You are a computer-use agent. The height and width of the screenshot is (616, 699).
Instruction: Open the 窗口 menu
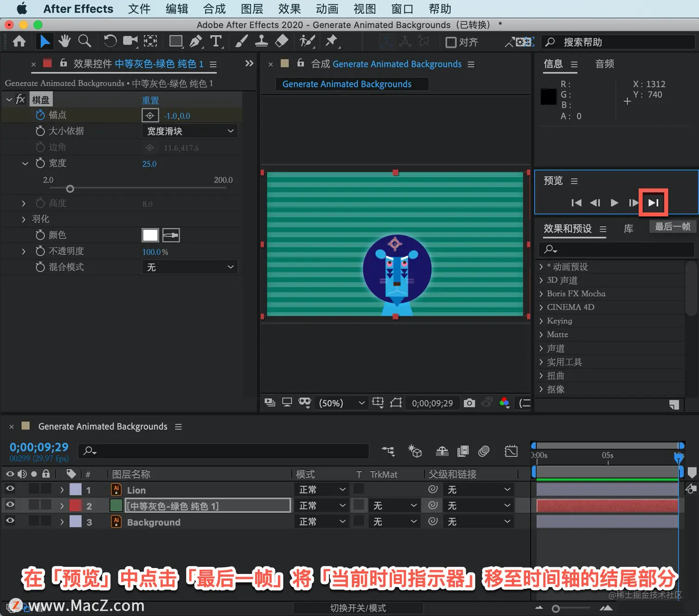click(x=402, y=9)
